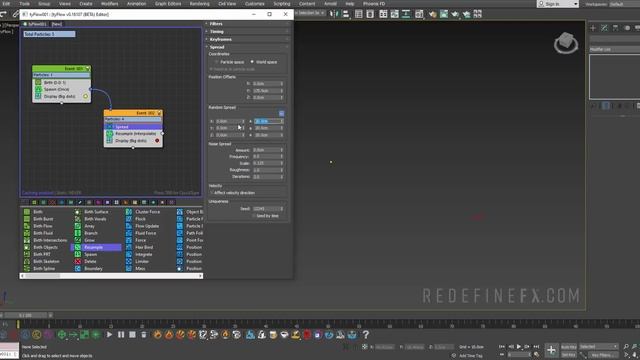Click the Phoenix FD help question mark icon

tap(366, 335)
